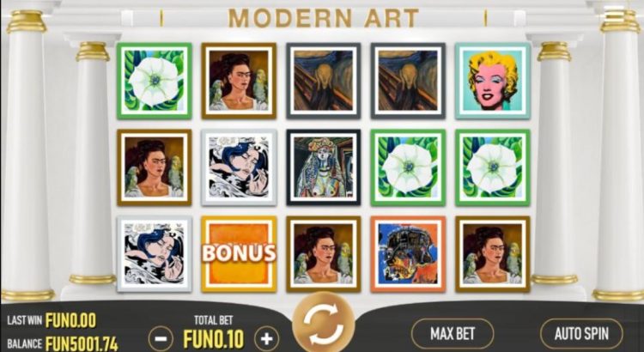Decrease total bet with the minus button

161,338
